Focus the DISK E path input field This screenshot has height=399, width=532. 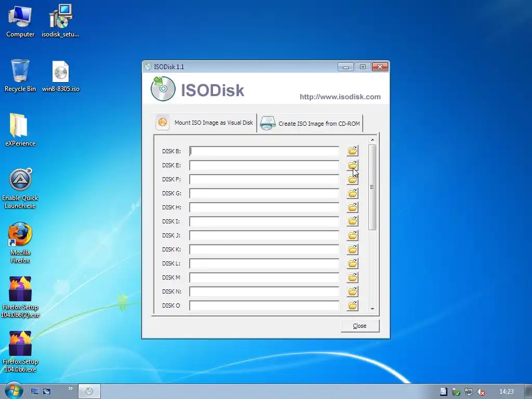[x=264, y=165]
